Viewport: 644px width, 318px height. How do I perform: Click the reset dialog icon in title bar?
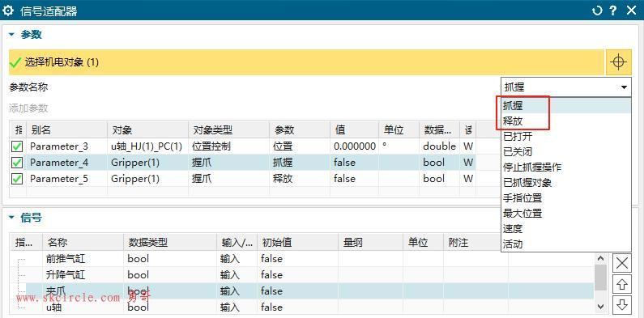(x=597, y=11)
